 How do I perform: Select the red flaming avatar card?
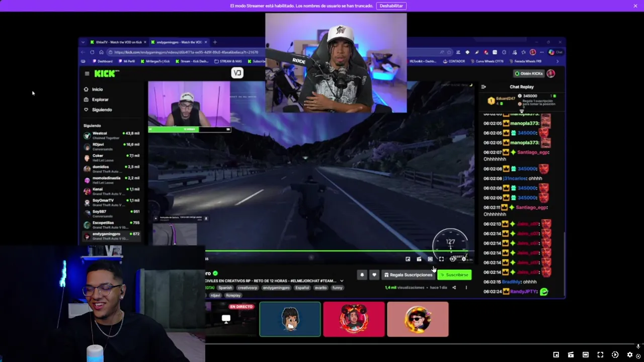[x=354, y=319]
